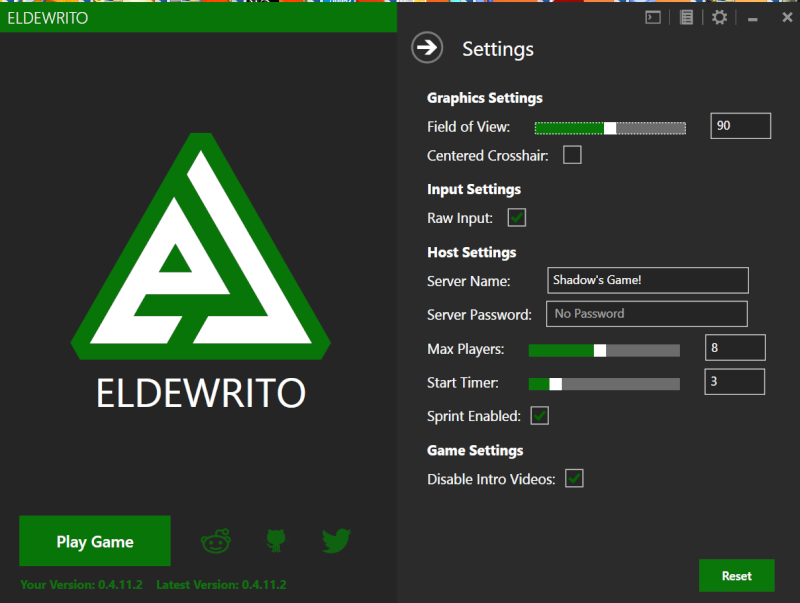The height and width of the screenshot is (603, 800).
Task: Click the Play Game button
Action: tap(95, 541)
